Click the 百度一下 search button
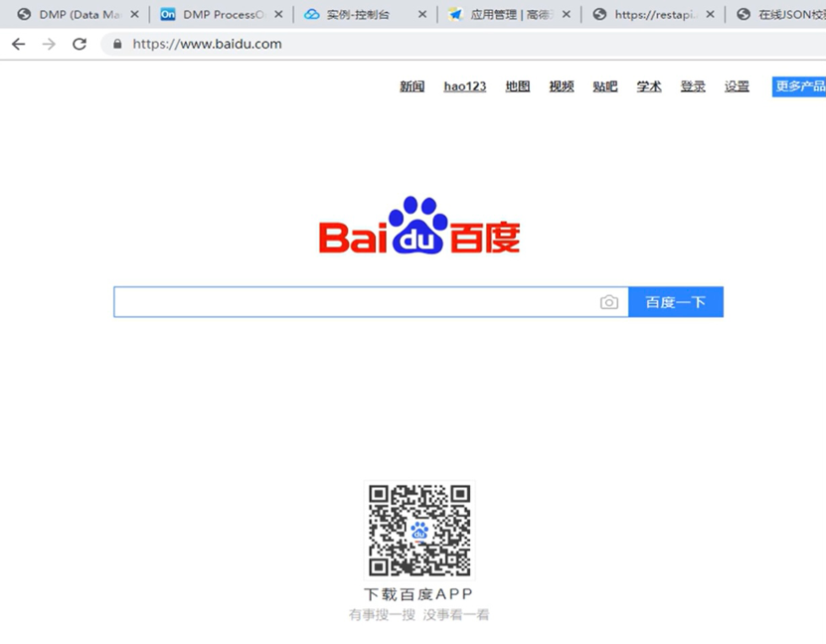Image resolution: width=826 pixels, height=644 pixels. pyautogui.click(x=676, y=302)
